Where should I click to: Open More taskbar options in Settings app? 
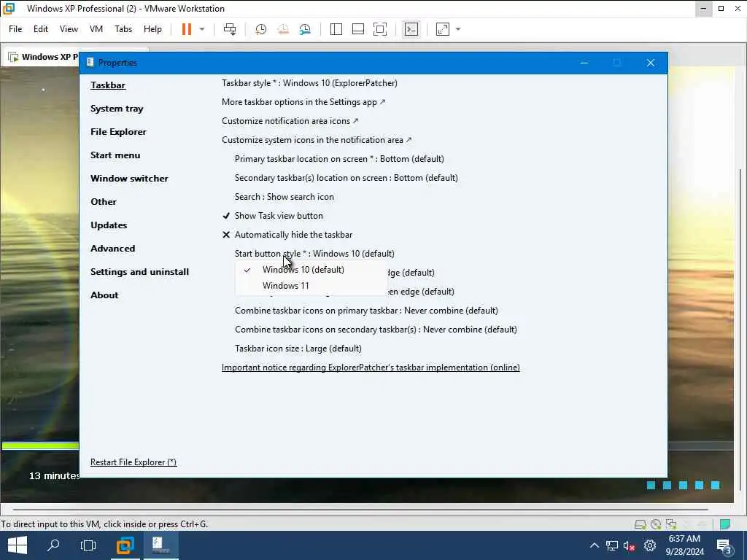pos(303,102)
